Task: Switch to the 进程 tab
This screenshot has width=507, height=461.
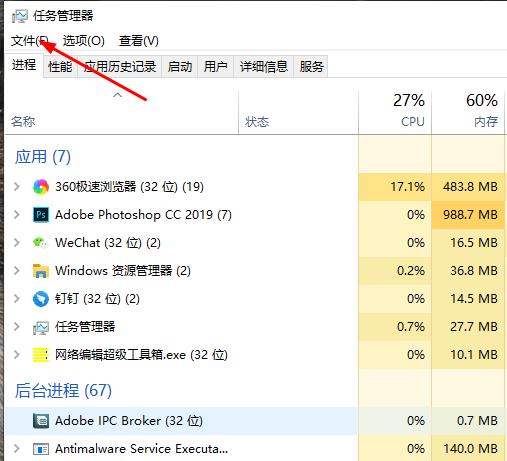Action: point(24,65)
